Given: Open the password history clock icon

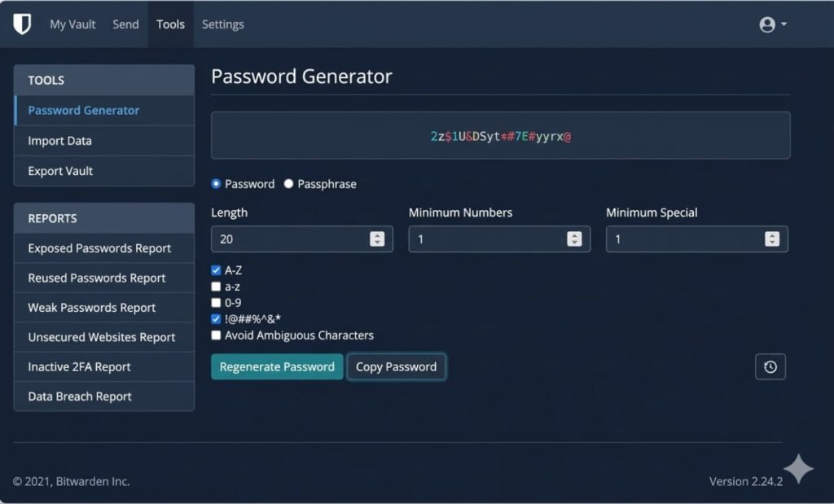Looking at the screenshot, I should [770, 367].
